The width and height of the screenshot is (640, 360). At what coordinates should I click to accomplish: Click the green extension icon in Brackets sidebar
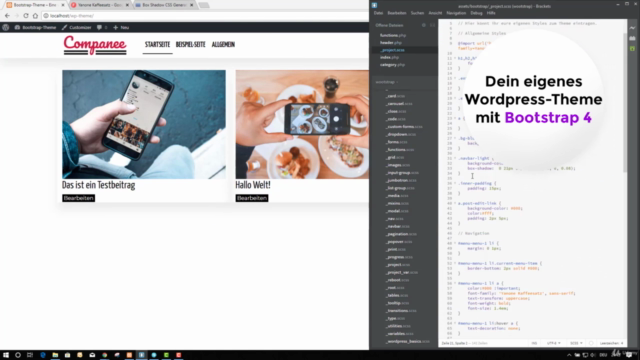coord(632,49)
